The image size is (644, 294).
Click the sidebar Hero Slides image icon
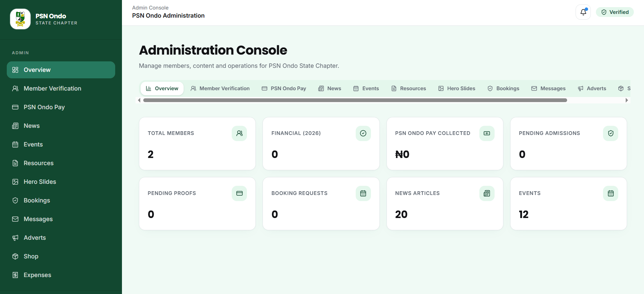[x=15, y=182]
